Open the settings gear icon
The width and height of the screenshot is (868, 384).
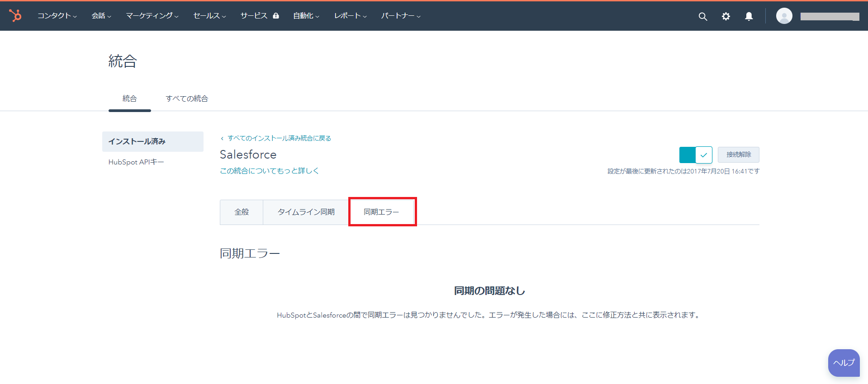tap(726, 16)
